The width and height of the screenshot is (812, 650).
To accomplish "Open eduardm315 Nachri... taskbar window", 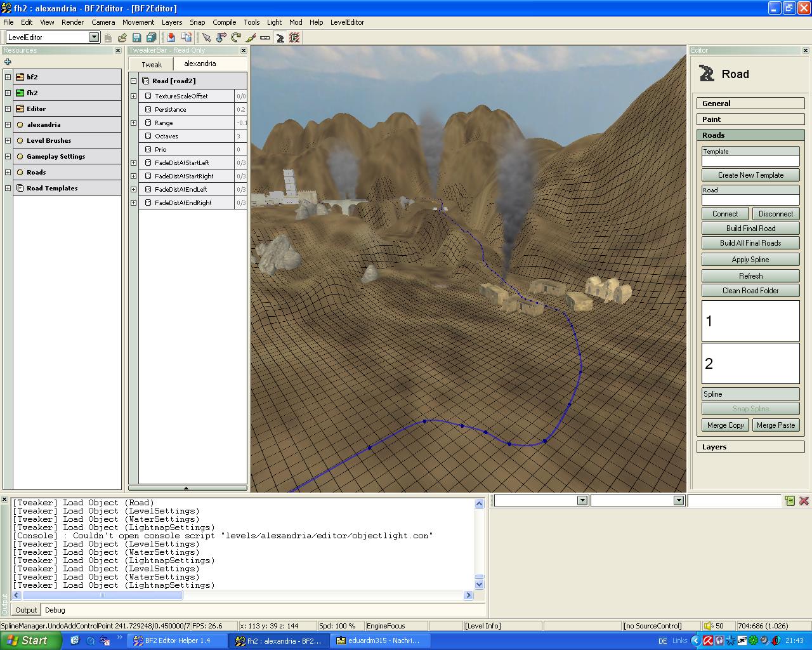I will [382, 640].
